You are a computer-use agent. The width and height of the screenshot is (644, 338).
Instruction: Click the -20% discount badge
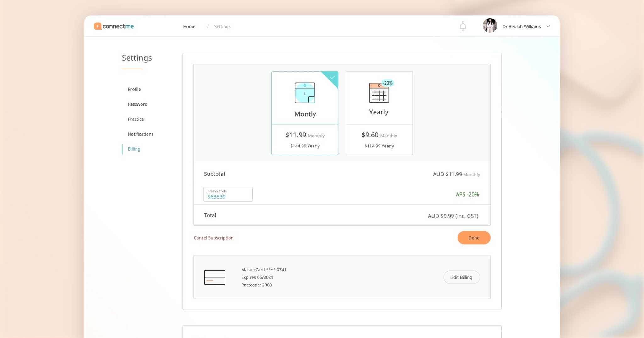388,83
